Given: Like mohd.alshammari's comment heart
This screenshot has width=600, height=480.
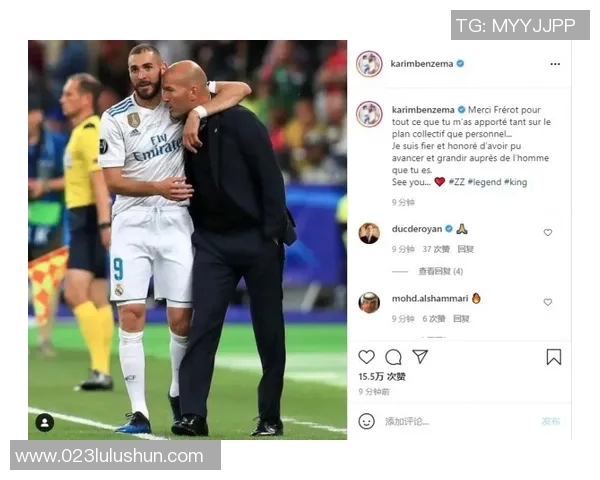Looking at the screenshot, I should (x=548, y=302).
